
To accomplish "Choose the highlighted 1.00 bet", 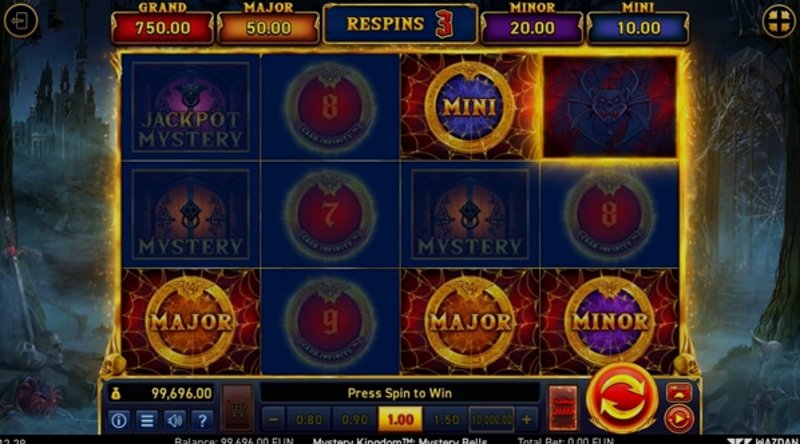I will pos(400,420).
